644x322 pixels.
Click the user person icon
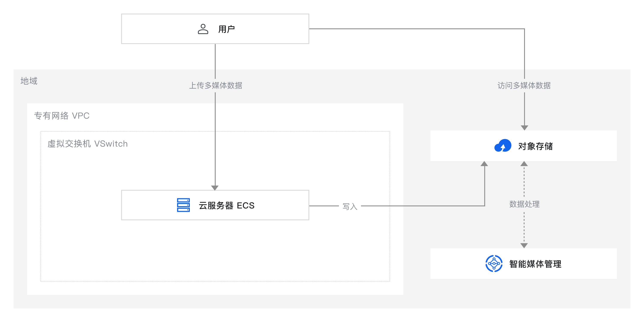pos(203,29)
